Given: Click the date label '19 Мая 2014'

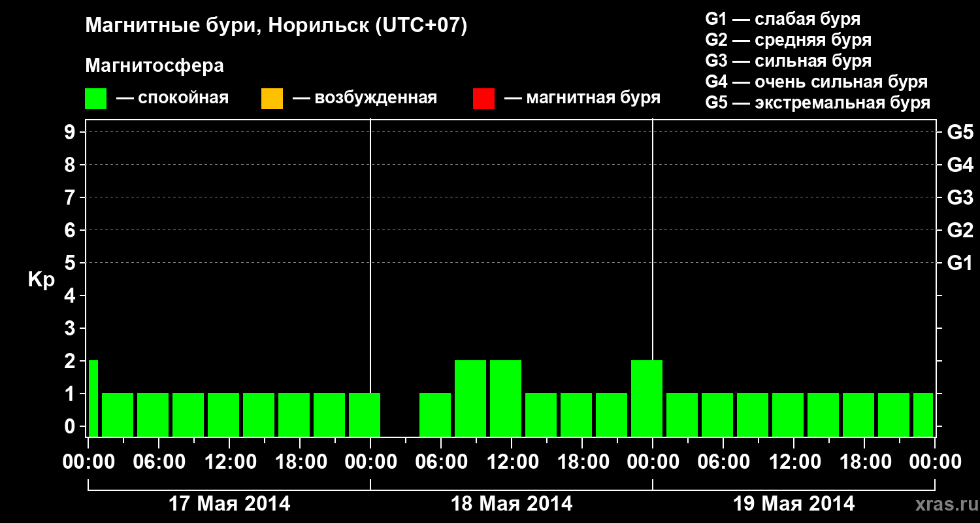Looking at the screenshot, I should coord(794,503).
